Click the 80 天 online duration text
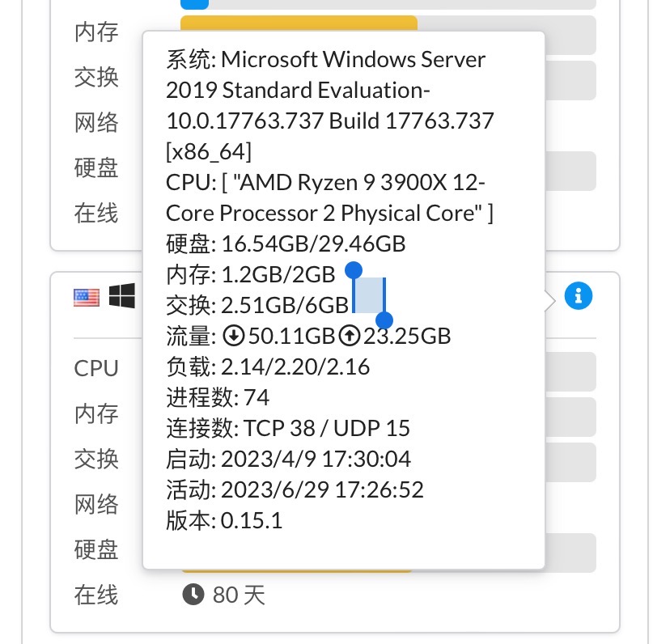Screen dimensions: 670x644 (239, 596)
